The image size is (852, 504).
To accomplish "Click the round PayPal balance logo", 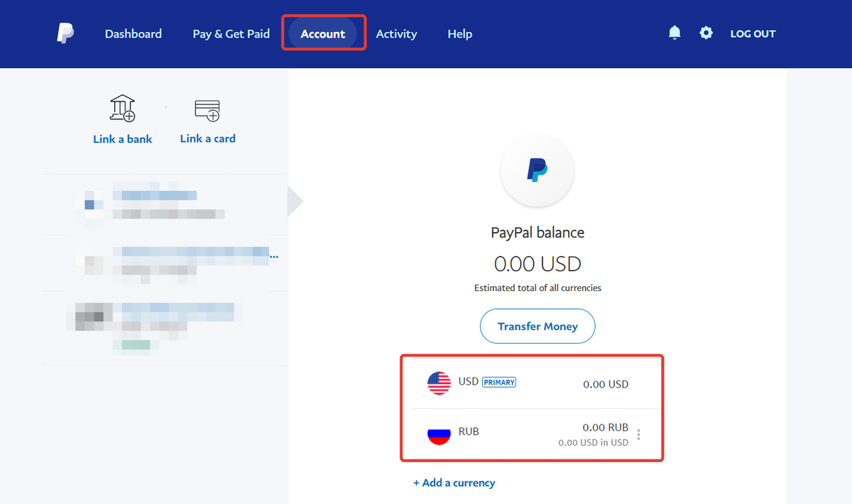I will tap(537, 170).
